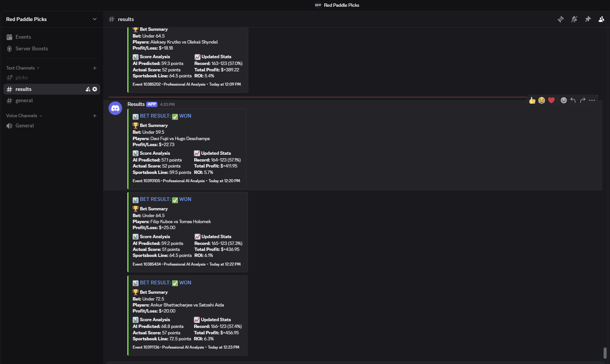This screenshot has height=364, width=610.
Task: Open the Events page
Action: coord(23,37)
